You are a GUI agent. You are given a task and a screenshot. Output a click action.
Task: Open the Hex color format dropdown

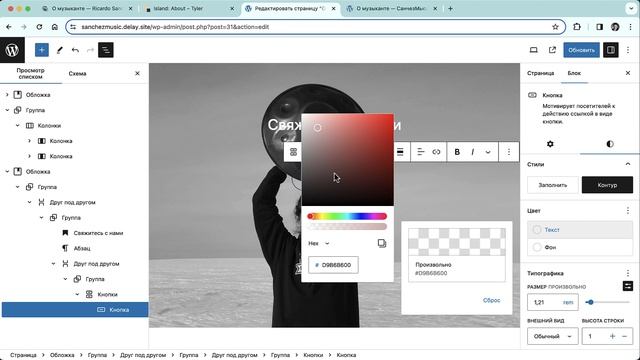tap(319, 243)
